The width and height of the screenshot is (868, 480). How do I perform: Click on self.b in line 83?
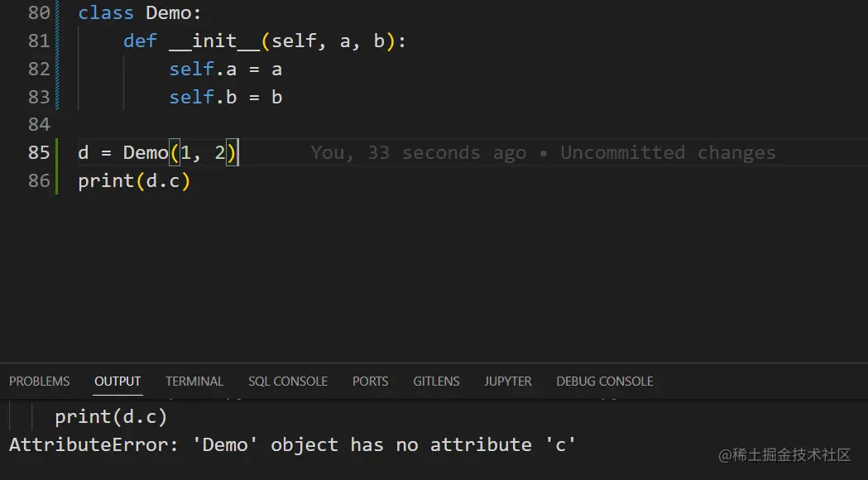point(203,98)
